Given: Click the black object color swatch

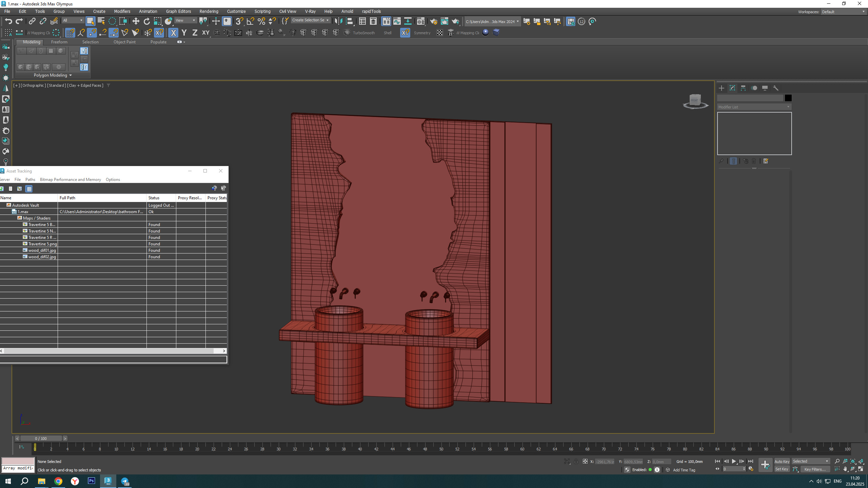Looking at the screenshot, I should 788,98.
